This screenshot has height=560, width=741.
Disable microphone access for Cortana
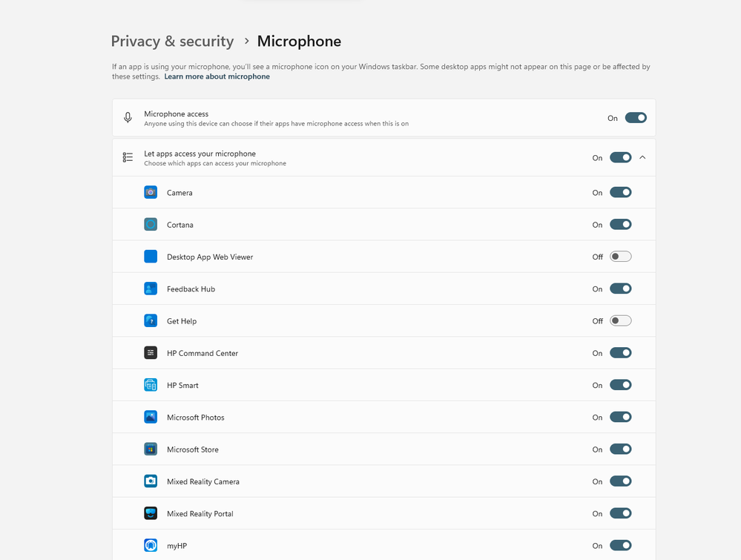pos(620,225)
